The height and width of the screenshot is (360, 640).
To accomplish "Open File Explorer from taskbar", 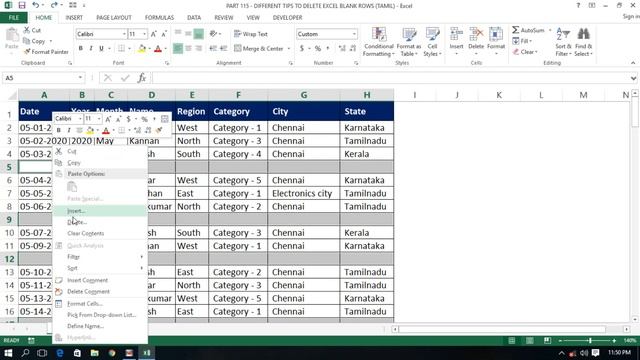I will [x=95, y=353].
